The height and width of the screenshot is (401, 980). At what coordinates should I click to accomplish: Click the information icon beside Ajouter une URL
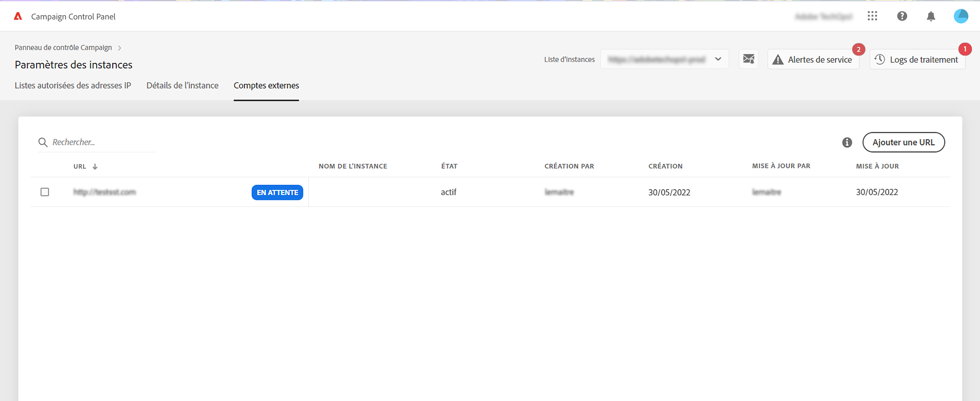[x=847, y=142]
